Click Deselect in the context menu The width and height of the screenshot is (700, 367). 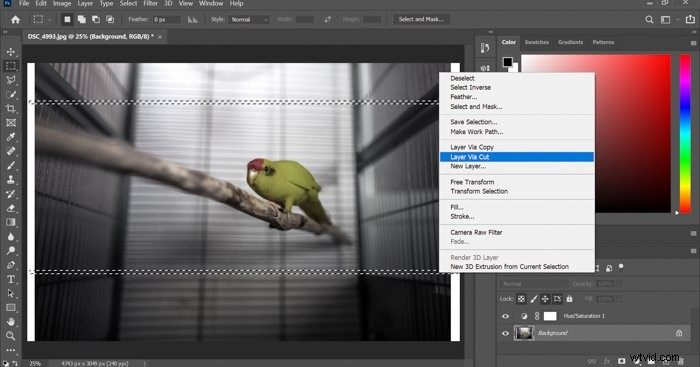pos(462,78)
